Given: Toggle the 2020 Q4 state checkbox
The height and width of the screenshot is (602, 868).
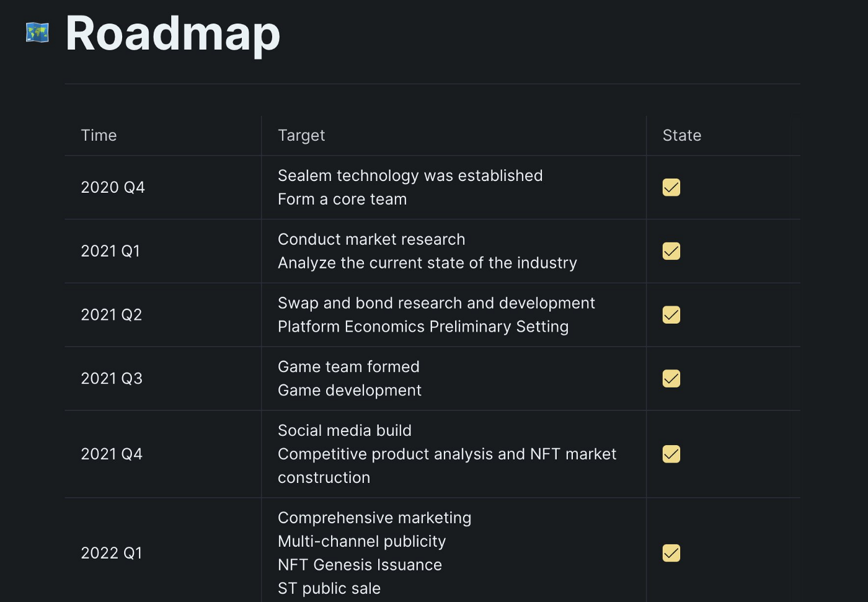Looking at the screenshot, I should coord(671,187).
